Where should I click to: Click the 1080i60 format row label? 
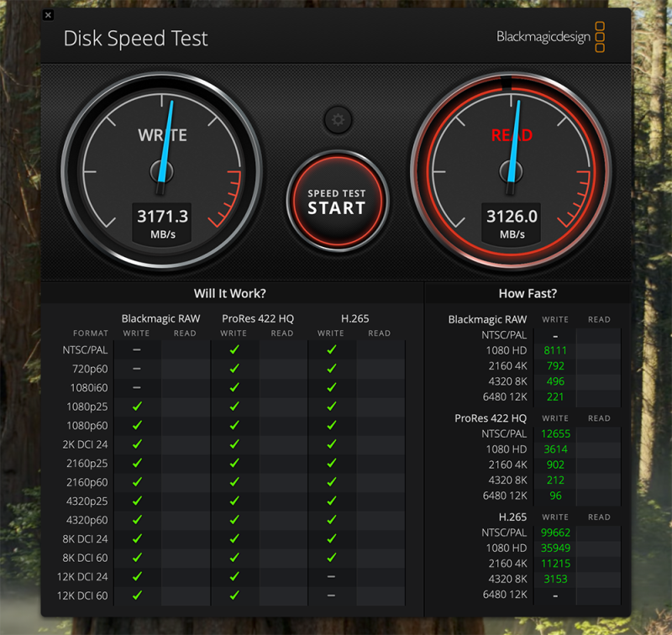pyautogui.click(x=89, y=388)
